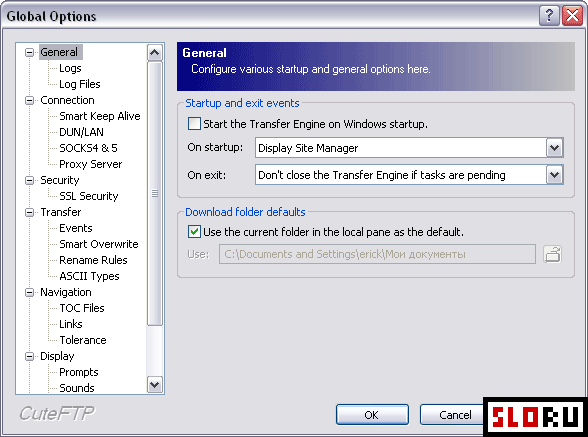The image size is (588, 437).
Task: Click scroll up arrow in options tree
Action: [x=154, y=53]
